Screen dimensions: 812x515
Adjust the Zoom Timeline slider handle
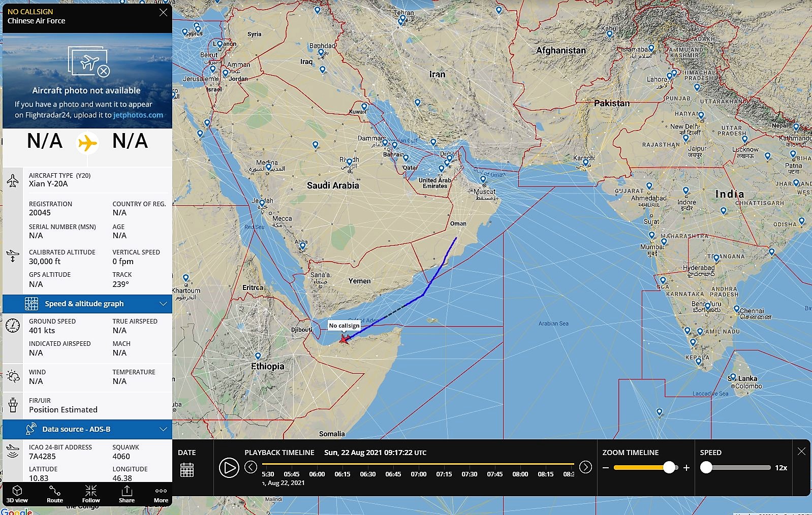[669, 468]
